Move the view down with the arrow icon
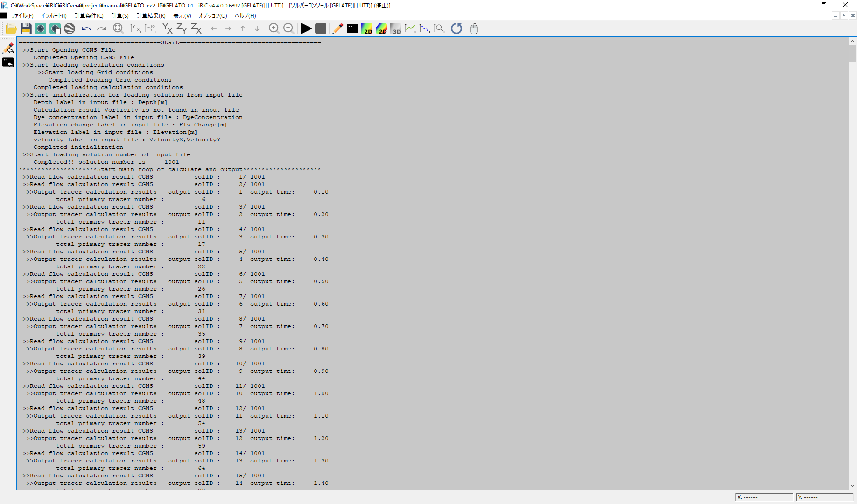Image resolution: width=857 pixels, height=504 pixels. (x=257, y=29)
